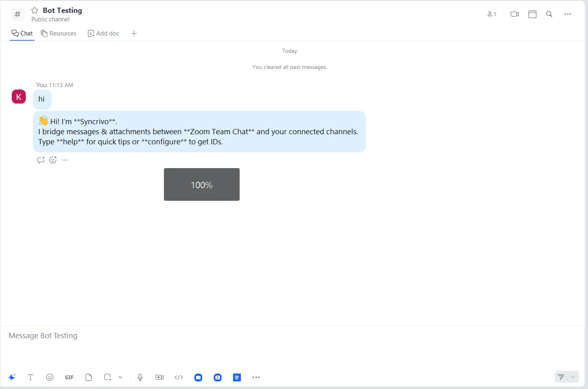The height and width of the screenshot is (389, 588).
Task: Reply in thread to the Syncrivo message
Action: click(41, 160)
